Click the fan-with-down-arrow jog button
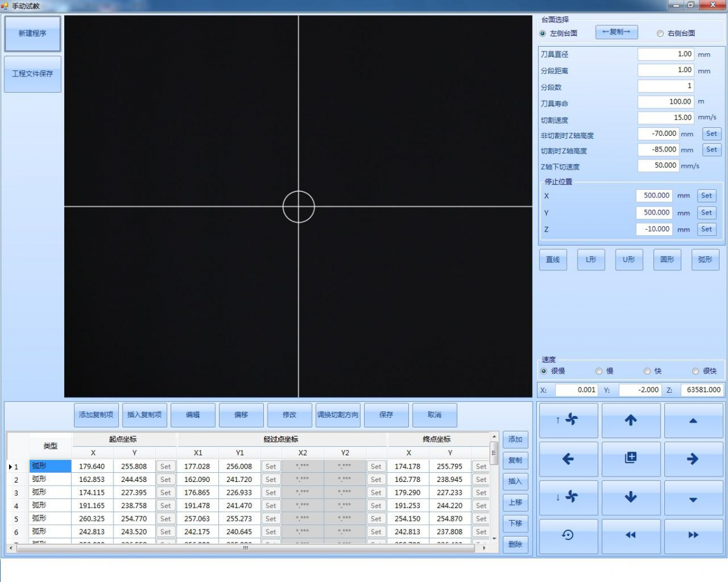Viewport: 728px width, 582px height. [x=568, y=498]
